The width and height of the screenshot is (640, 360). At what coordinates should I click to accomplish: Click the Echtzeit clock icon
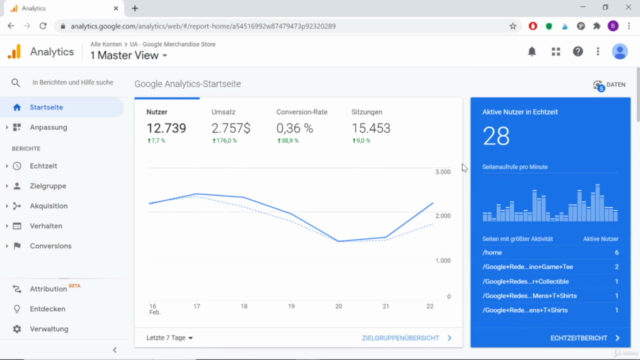tap(17, 166)
